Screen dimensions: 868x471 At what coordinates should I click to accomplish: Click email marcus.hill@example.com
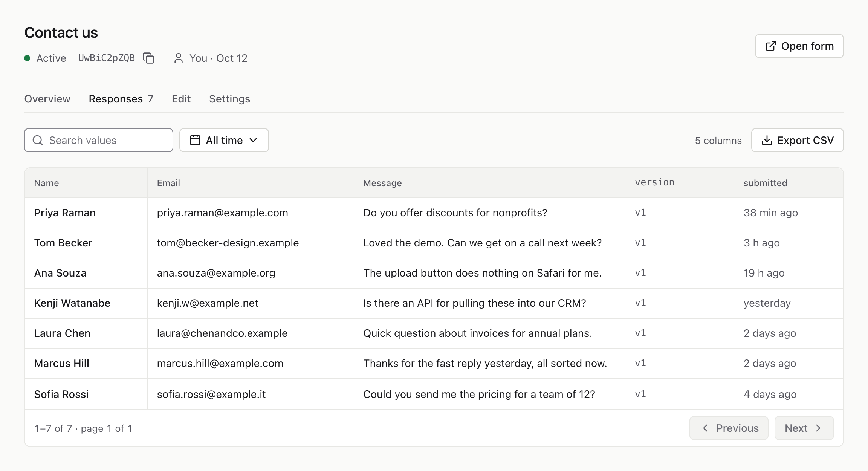pos(220,364)
